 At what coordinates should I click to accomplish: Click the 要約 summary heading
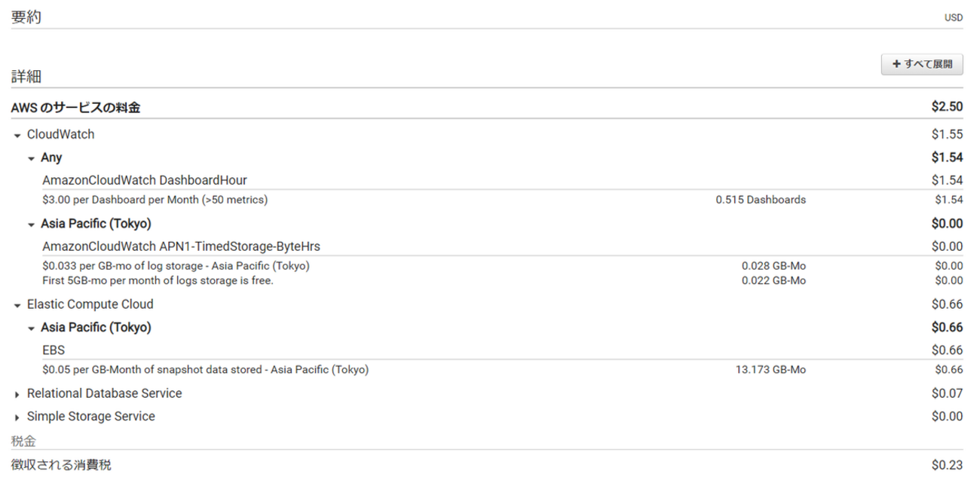(x=26, y=17)
